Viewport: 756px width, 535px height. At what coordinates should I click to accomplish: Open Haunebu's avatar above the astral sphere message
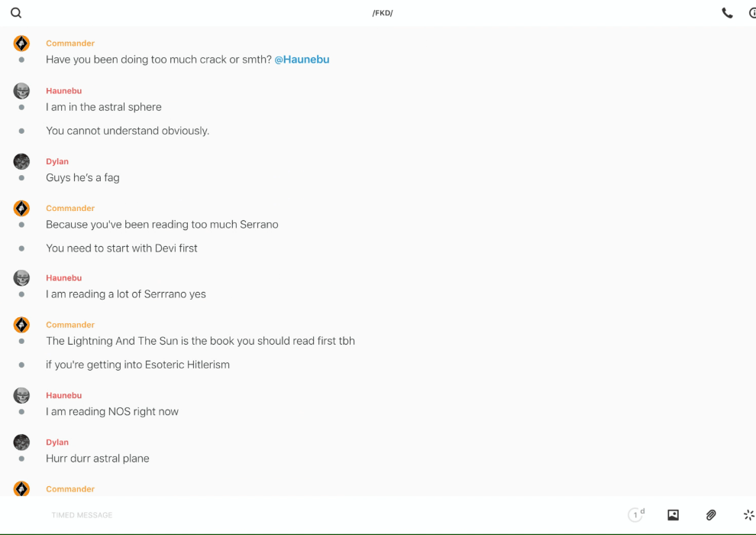[x=21, y=91]
